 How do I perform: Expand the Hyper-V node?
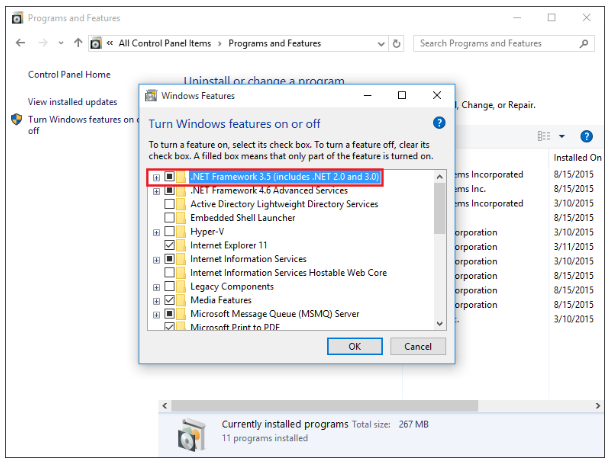pos(156,233)
